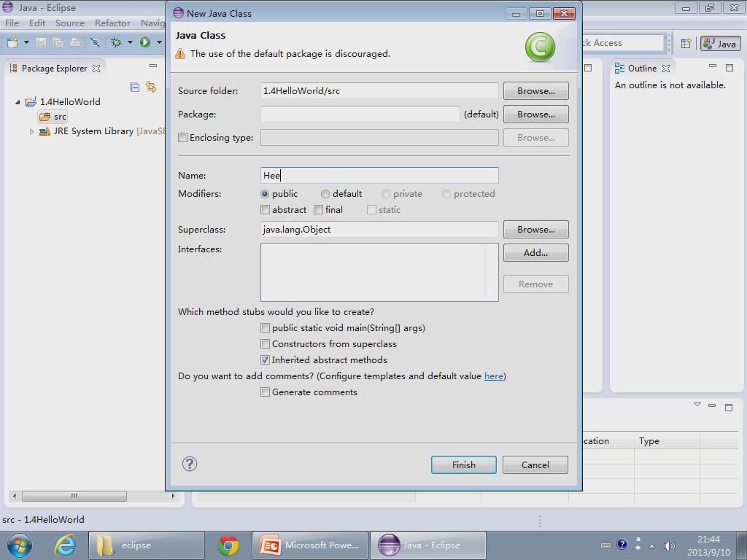
Task: Click Add to add an interface
Action: click(x=536, y=253)
